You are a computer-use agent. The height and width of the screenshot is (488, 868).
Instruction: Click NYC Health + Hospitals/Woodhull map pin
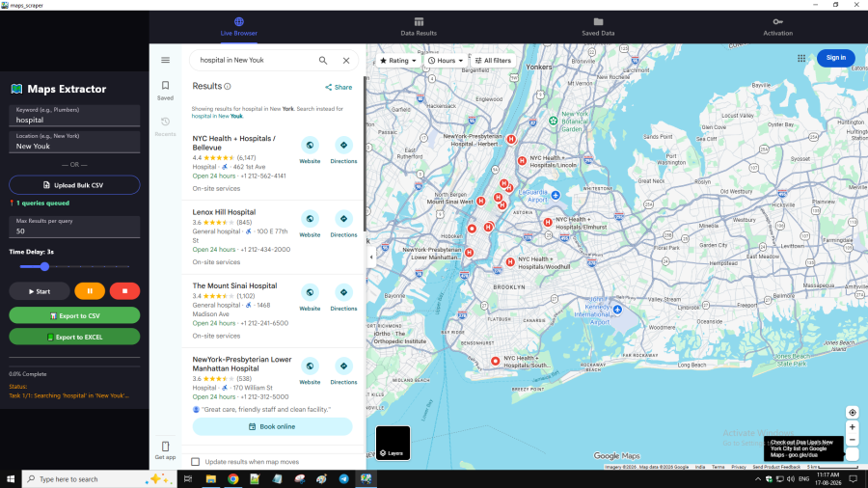[510, 262]
